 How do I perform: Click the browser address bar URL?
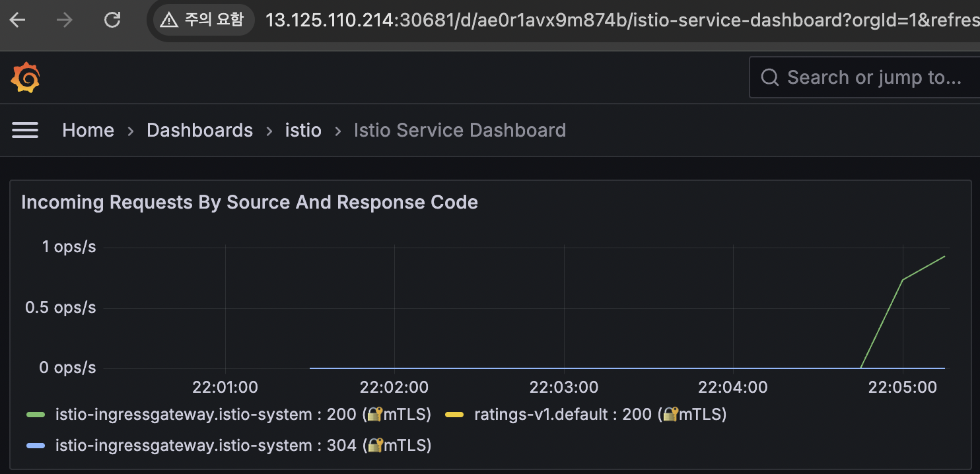pyautogui.click(x=621, y=20)
